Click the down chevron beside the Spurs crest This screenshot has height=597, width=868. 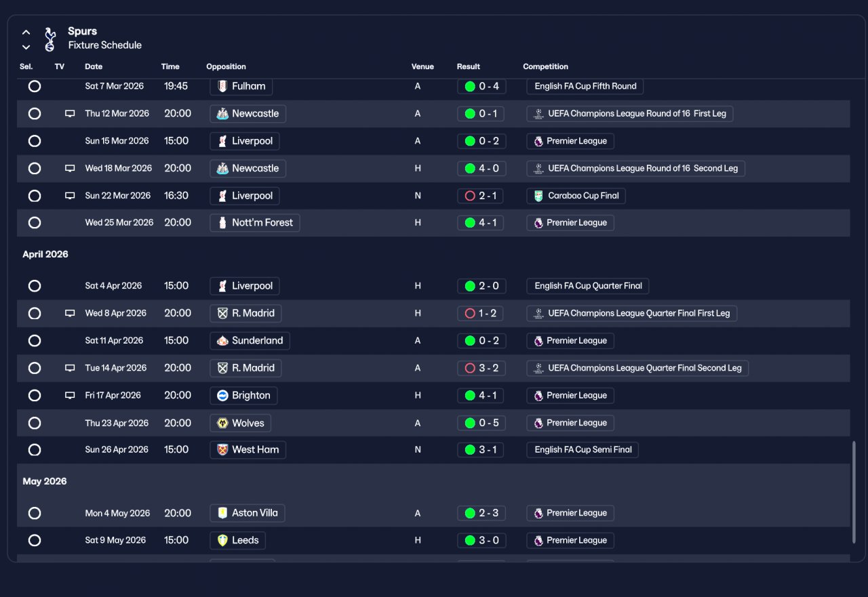click(26, 47)
